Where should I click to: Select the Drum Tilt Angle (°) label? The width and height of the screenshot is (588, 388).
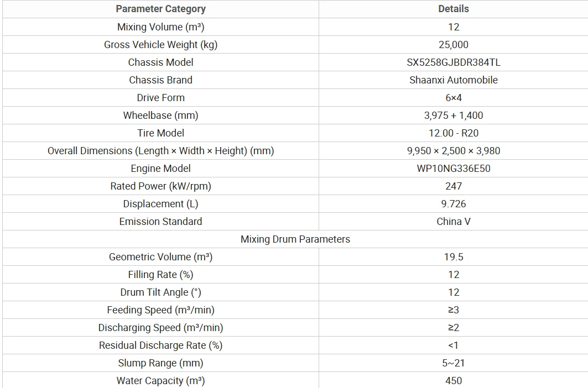tap(160, 292)
